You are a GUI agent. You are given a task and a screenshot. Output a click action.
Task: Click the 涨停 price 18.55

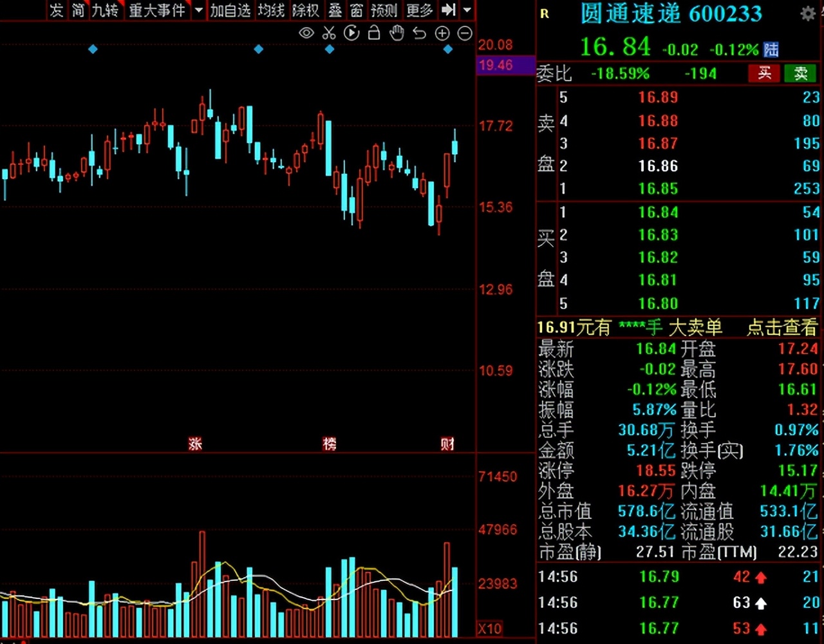656,470
